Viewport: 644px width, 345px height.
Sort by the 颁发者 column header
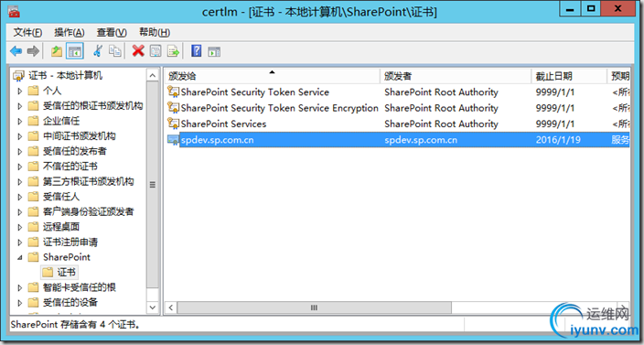[456, 76]
